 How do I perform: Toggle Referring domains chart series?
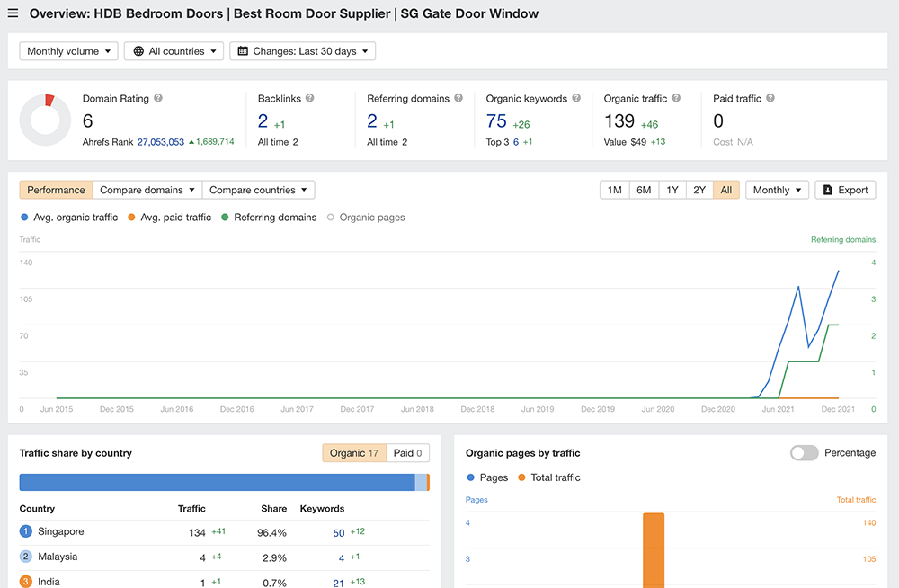[x=268, y=218]
